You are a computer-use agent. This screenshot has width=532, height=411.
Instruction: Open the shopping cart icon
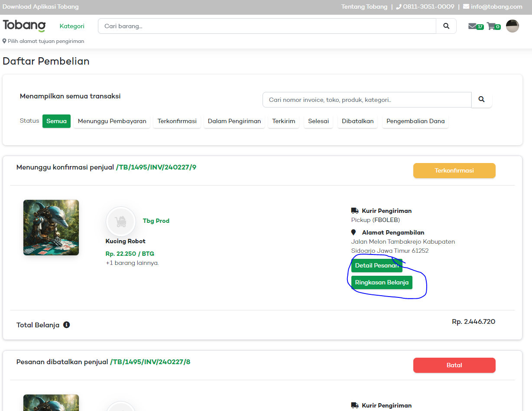tap(491, 26)
